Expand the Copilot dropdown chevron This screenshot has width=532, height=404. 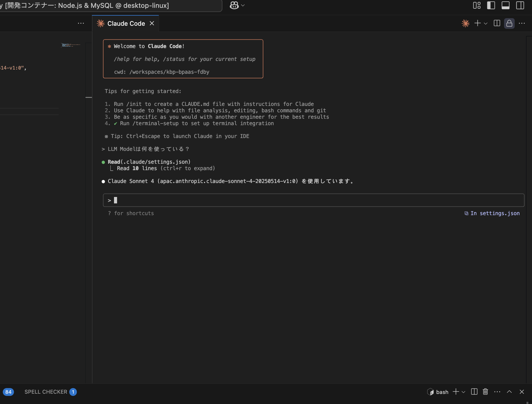click(243, 5)
